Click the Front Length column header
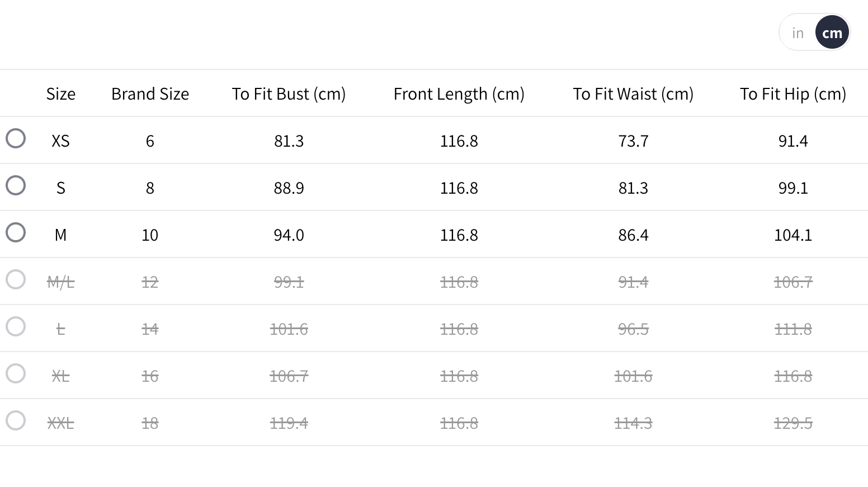Screen dimensions: 868x487 tap(459, 94)
